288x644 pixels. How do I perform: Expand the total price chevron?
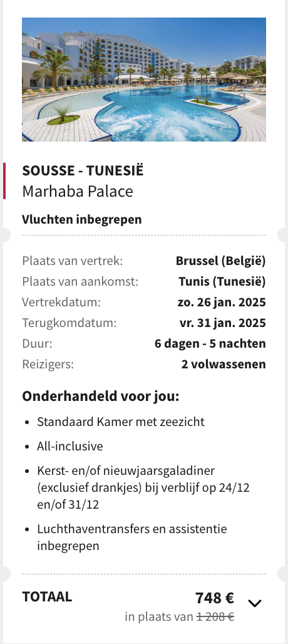pos(255,603)
